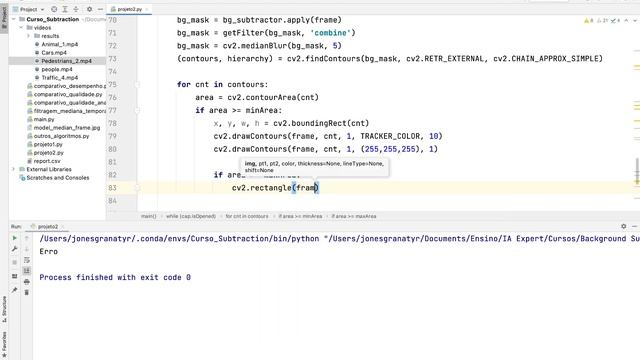Viewport: 640px width, 360px height.
Task: Click the up the stack trace arrow
Action: [27, 238]
